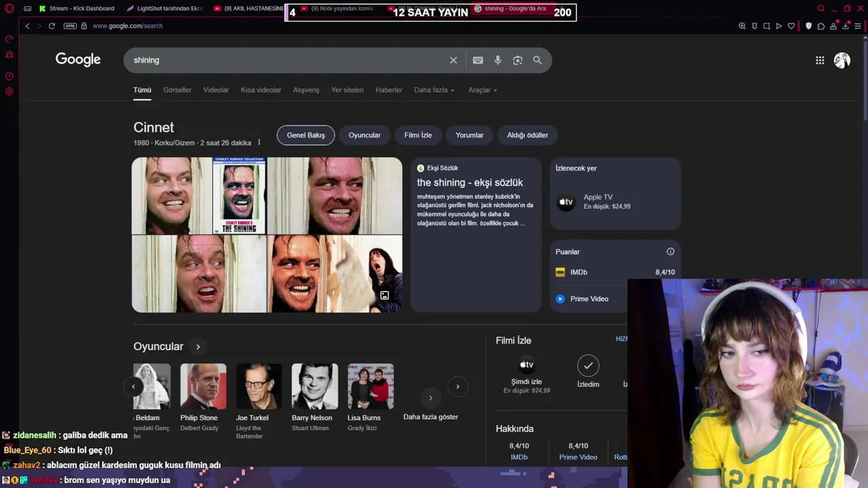Open the GX Control speedometer icon in sidebar

point(9,39)
